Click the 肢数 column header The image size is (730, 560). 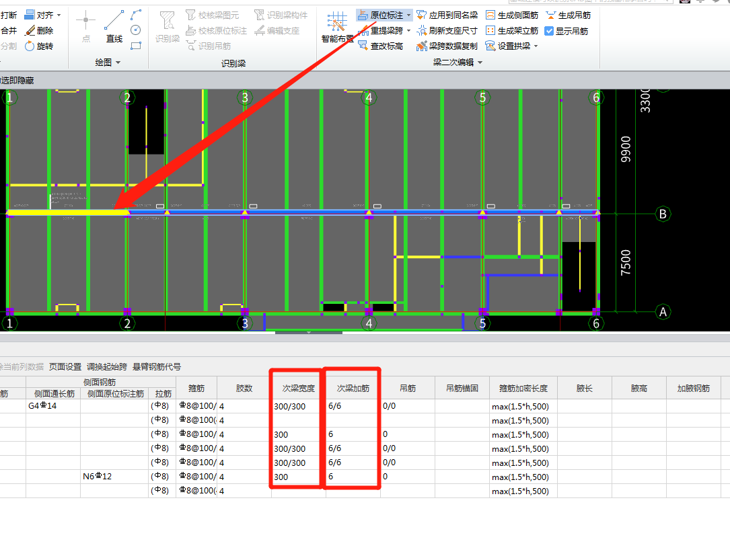(x=244, y=388)
